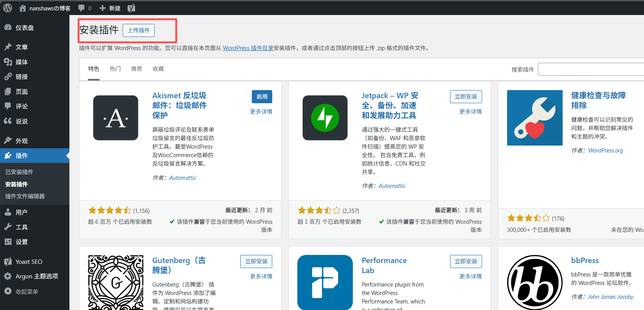
Task: Open the Jetpack plugin logo
Action: click(325, 118)
